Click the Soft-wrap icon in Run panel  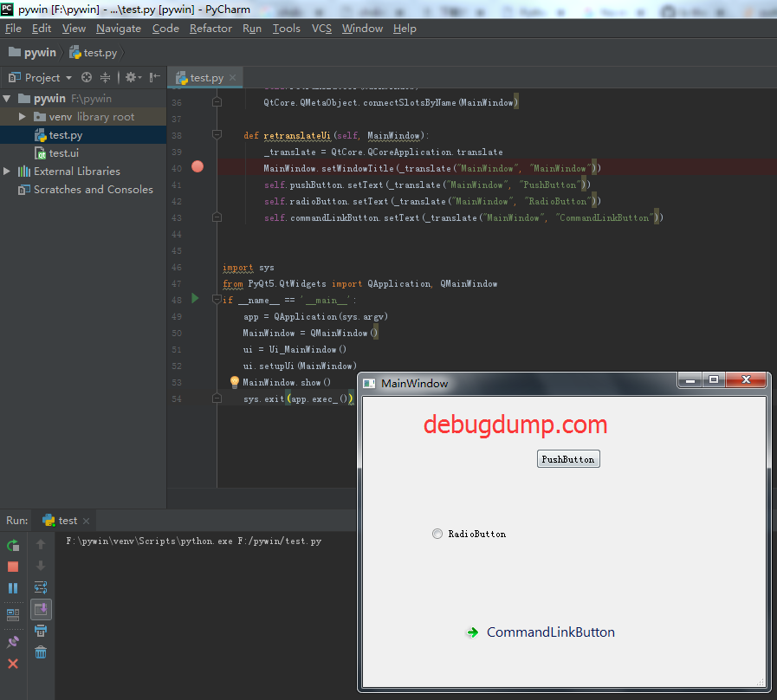click(x=41, y=587)
